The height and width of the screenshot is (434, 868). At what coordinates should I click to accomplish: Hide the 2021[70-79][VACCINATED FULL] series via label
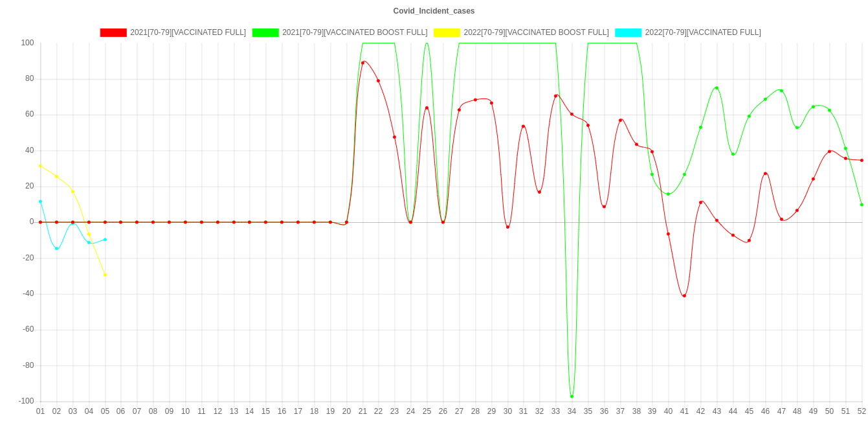point(188,32)
